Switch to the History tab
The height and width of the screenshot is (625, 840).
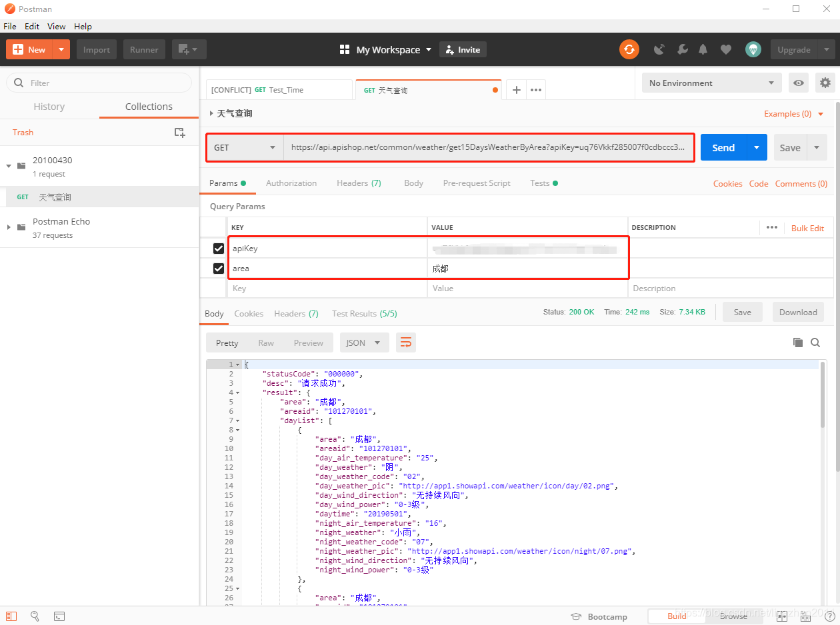point(49,107)
